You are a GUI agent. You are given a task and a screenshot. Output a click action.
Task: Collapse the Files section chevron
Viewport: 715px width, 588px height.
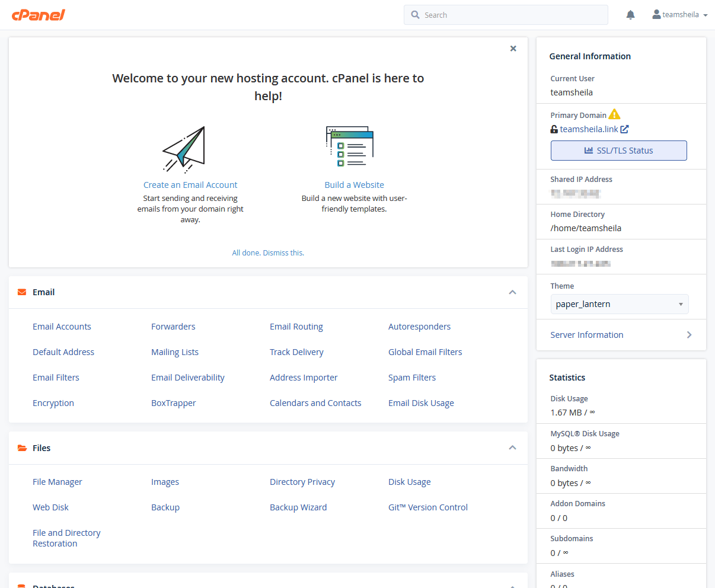[x=512, y=448]
